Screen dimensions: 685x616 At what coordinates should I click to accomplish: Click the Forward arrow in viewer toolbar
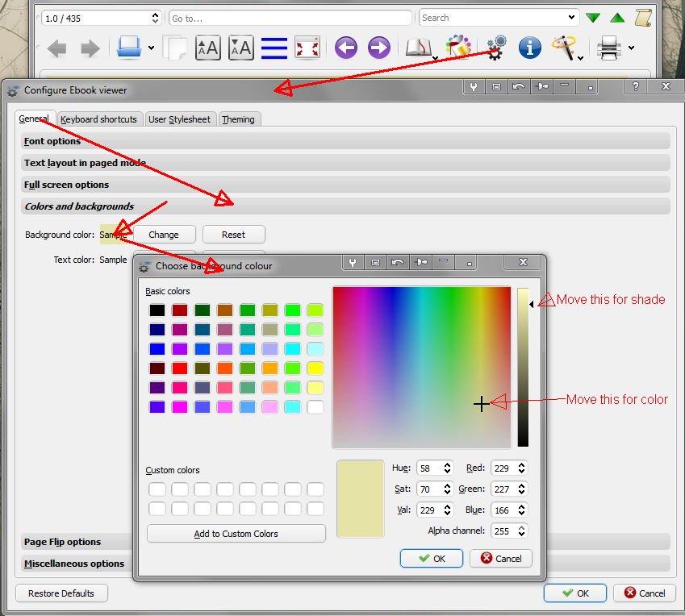tap(90, 48)
